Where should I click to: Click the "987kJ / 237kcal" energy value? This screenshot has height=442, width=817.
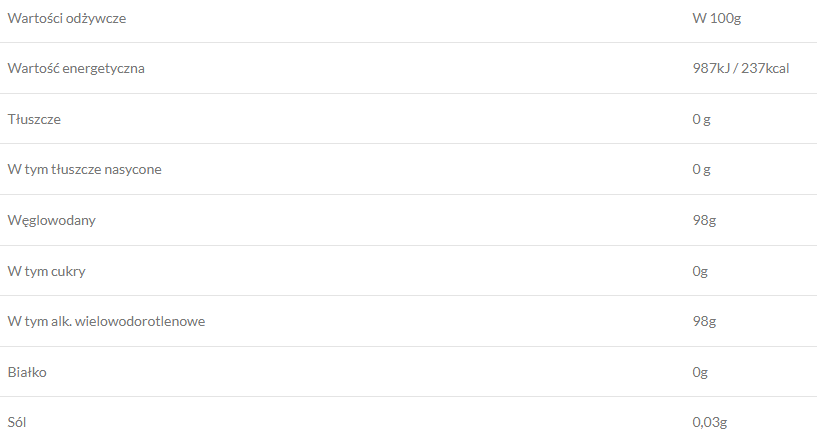click(734, 69)
